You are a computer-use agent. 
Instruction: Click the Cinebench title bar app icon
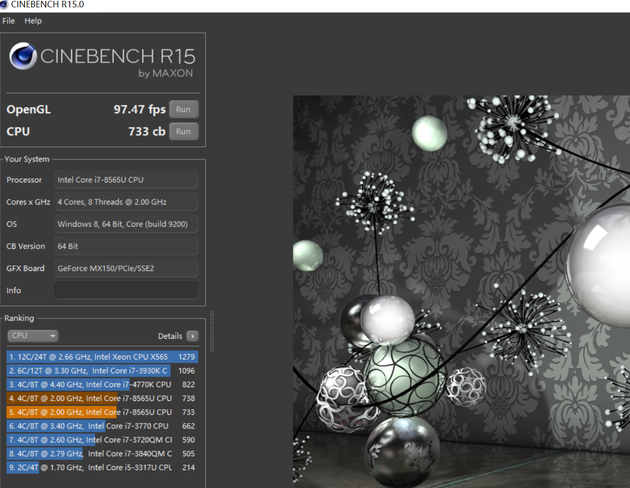click(4, 5)
